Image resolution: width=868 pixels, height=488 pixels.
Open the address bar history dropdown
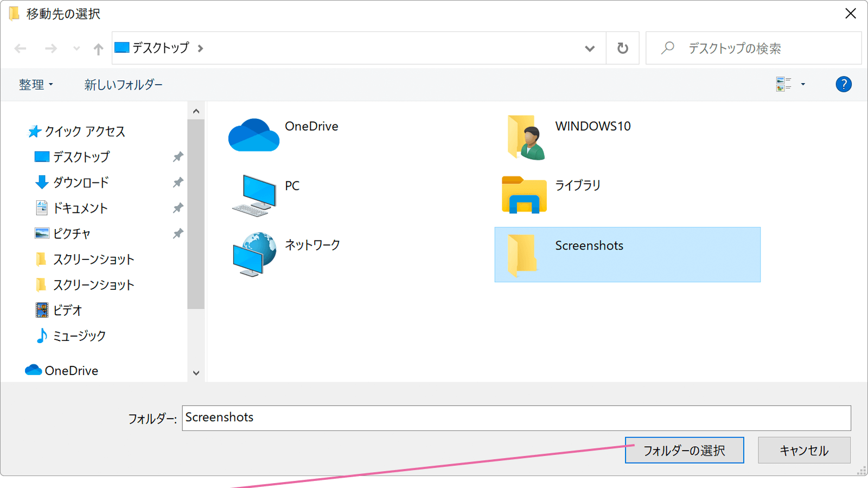click(590, 48)
